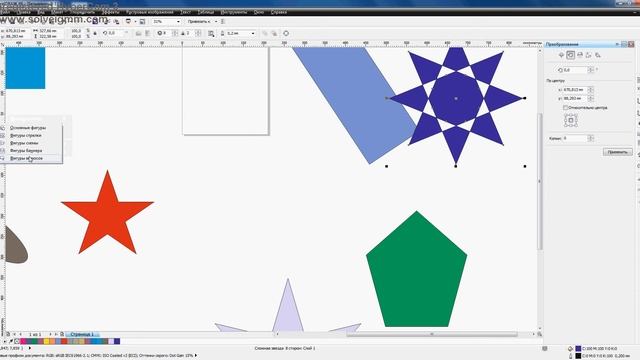This screenshot has width=640, height=360.
Task: Click the welcome screen icon in standard toolbar
Action: pyautogui.click(x=142, y=21)
